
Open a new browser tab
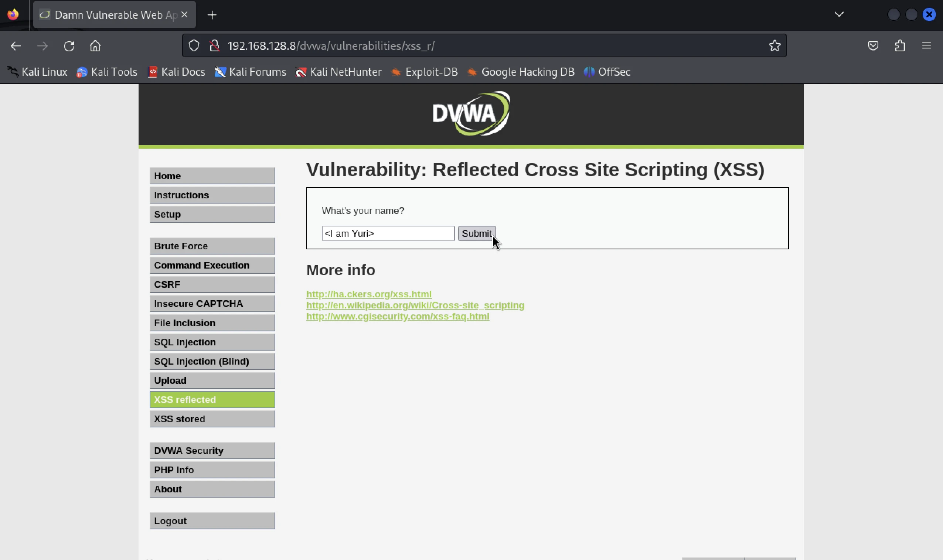click(212, 15)
